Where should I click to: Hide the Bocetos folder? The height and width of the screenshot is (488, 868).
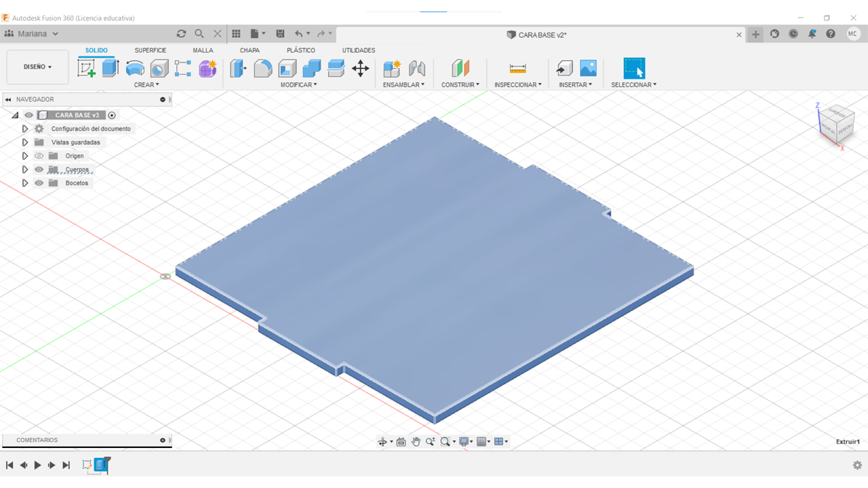pyautogui.click(x=39, y=183)
